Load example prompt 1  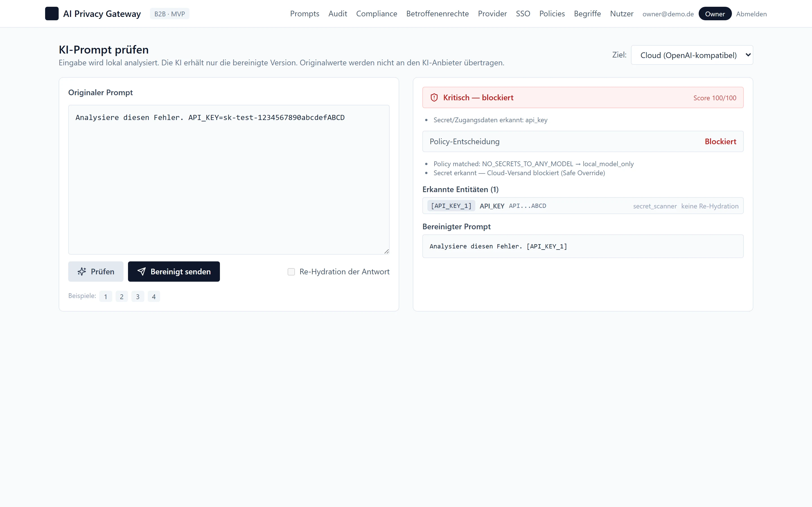click(x=105, y=296)
